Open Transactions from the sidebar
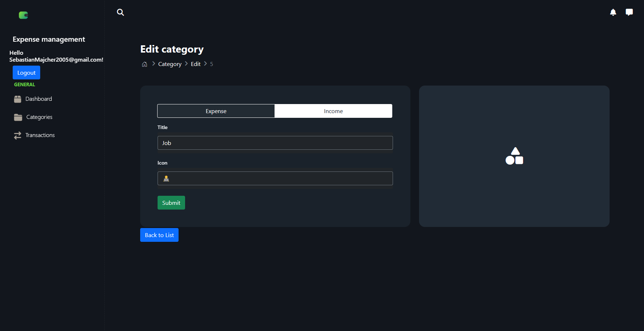 point(40,135)
